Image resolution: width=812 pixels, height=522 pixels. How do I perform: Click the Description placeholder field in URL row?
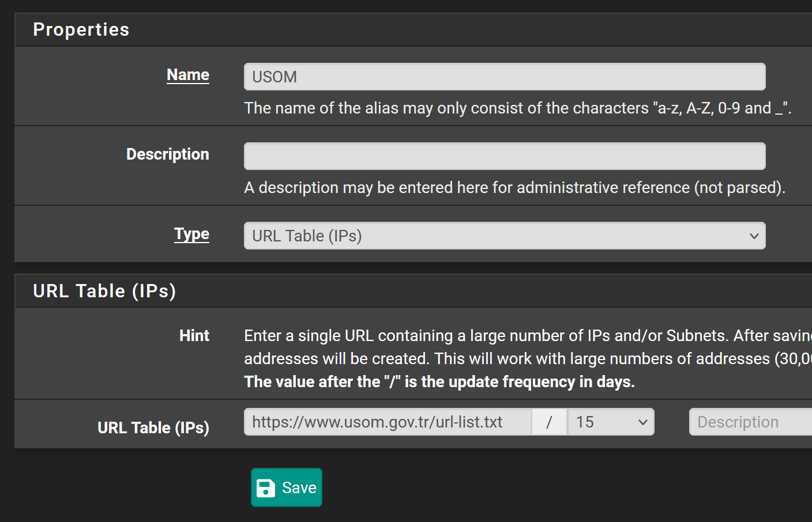750,422
